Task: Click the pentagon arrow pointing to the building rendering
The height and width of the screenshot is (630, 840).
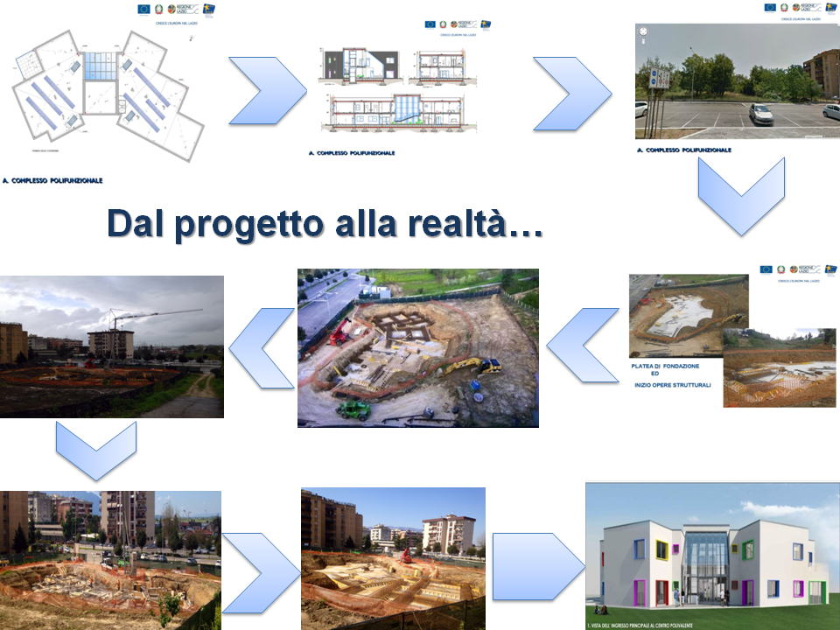Action: point(538,566)
